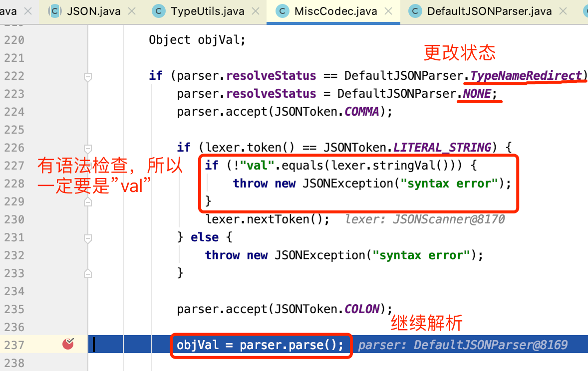Image resolution: width=588 pixels, height=371 pixels.
Task: Click "syntax error" string on line 228
Action: (450, 183)
